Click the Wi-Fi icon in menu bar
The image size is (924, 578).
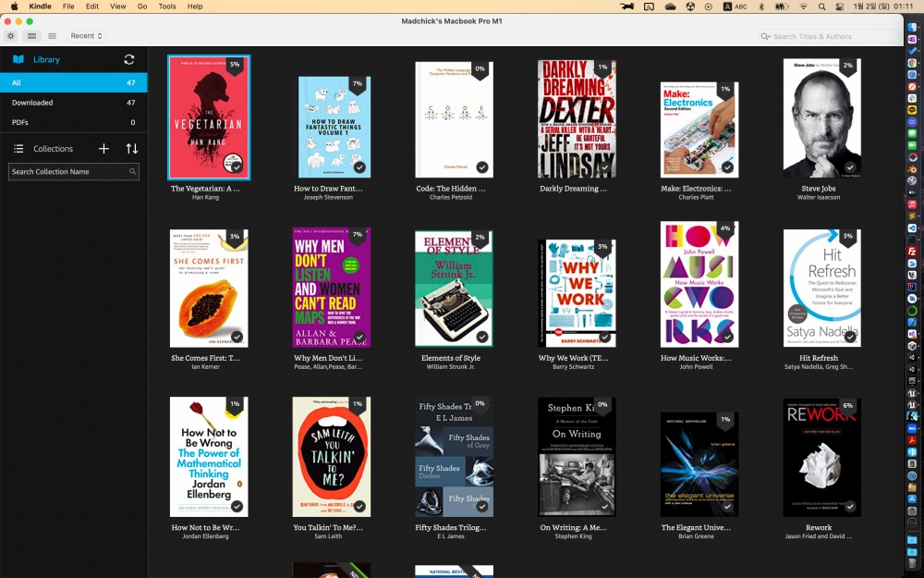point(803,6)
